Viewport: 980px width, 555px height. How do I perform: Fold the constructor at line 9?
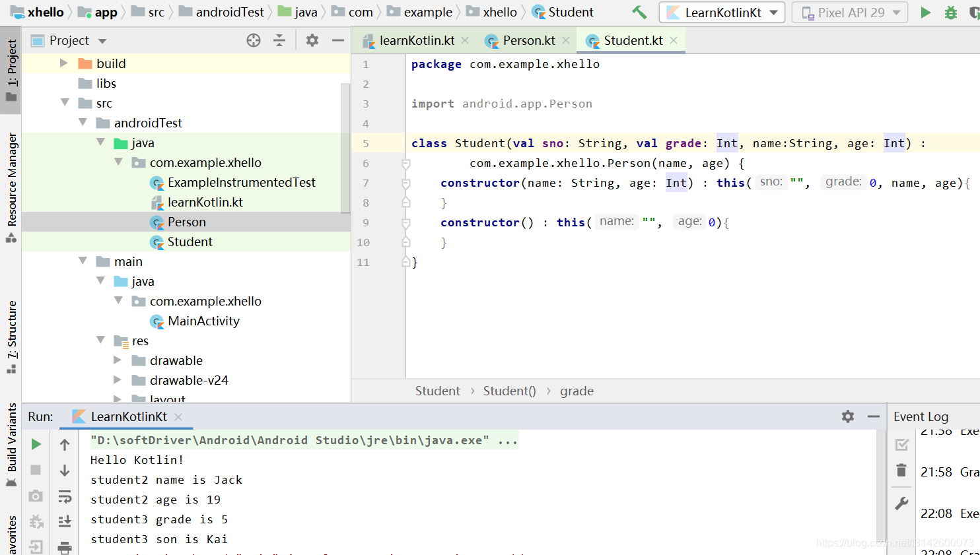pos(406,222)
